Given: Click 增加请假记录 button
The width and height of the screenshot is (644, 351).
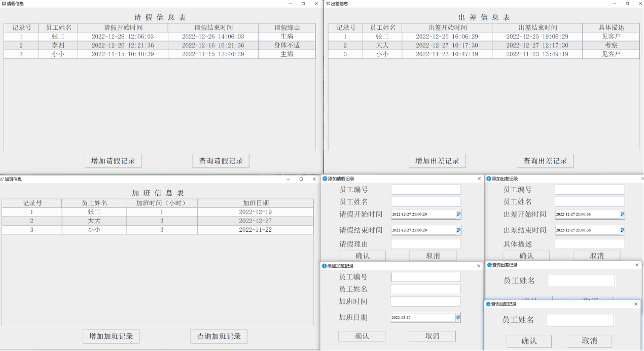Looking at the screenshot, I should pyautogui.click(x=113, y=161).
